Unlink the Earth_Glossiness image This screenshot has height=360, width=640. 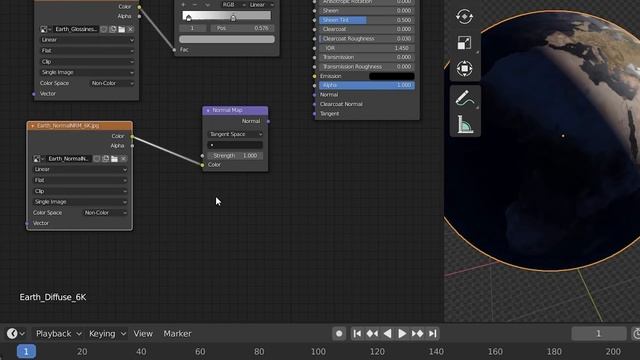(x=130, y=29)
